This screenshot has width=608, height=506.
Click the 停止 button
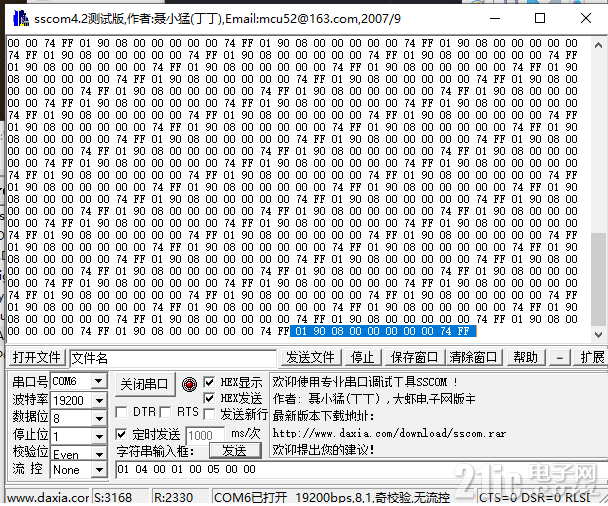tap(362, 357)
